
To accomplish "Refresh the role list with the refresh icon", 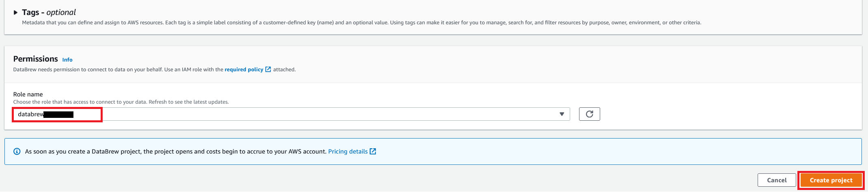I will tap(589, 114).
